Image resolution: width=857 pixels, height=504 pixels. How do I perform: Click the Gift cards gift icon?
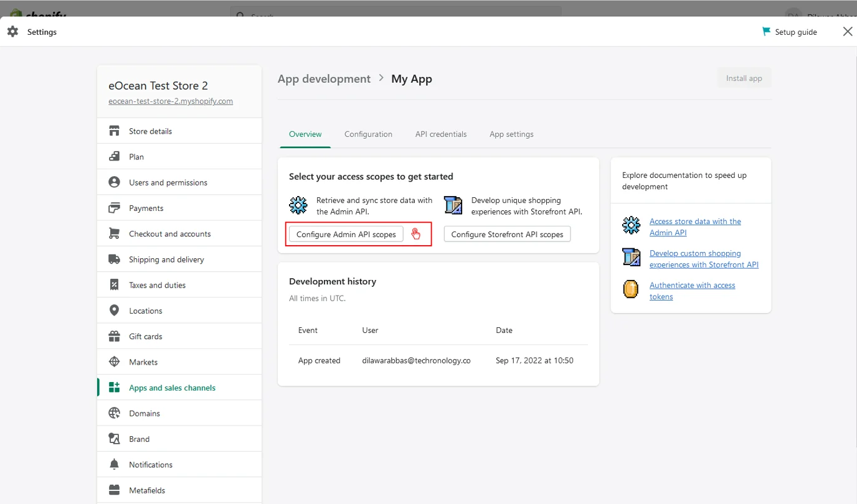pos(114,337)
